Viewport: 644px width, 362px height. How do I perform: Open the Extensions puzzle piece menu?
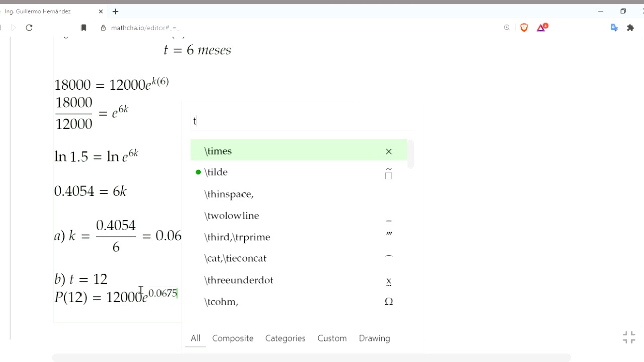630,28
